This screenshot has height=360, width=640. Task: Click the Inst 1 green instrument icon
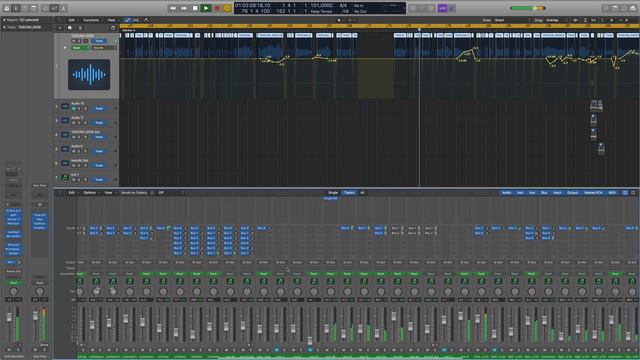[x=65, y=177]
